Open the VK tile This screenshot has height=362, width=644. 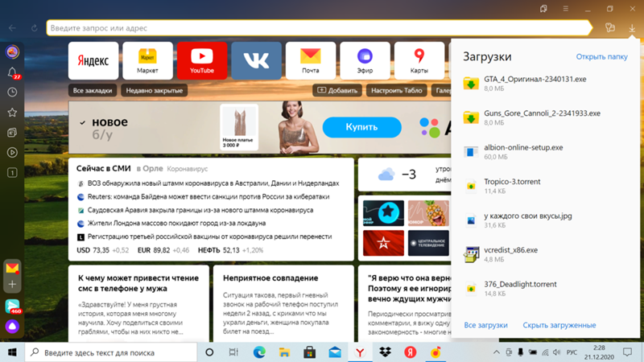256,61
